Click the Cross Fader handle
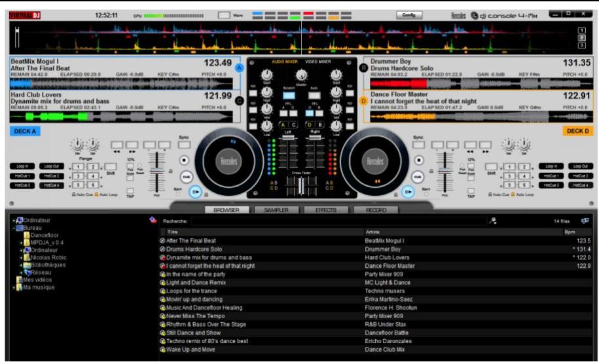The height and width of the screenshot is (364, 599). 301,187
